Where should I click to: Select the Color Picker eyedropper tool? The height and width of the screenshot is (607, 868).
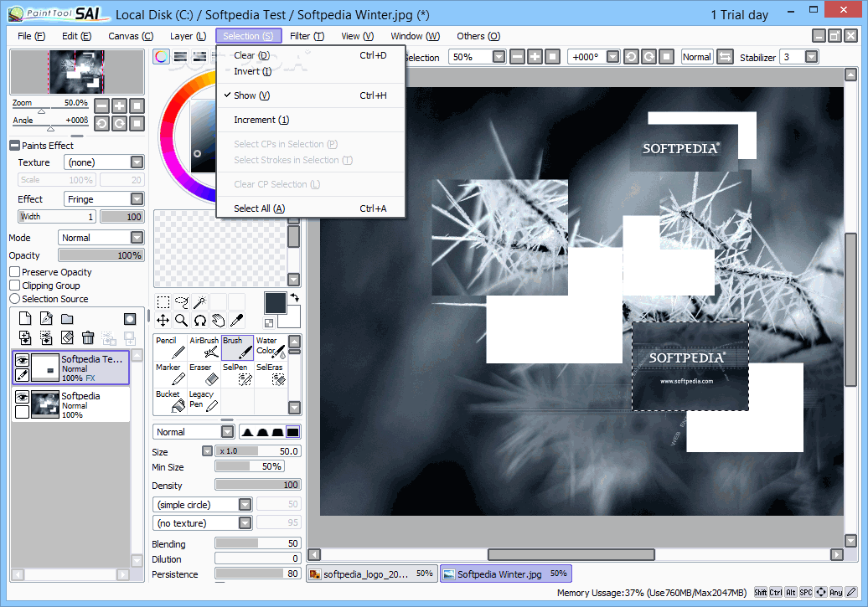pos(236,321)
